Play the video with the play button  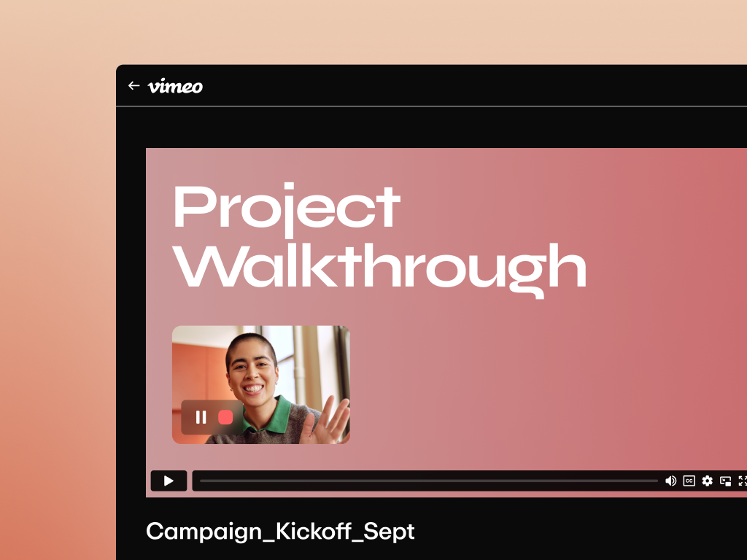point(169,481)
